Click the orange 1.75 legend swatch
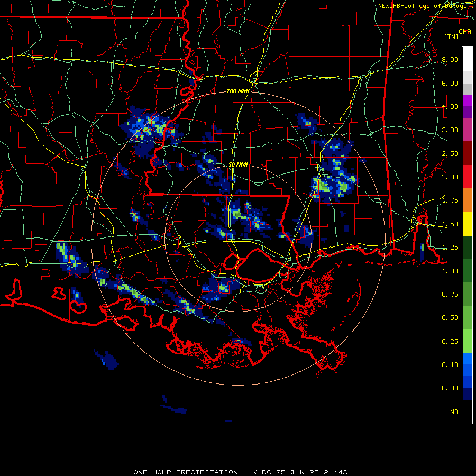The height and width of the screenshot is (476, 476). (467, 200)
